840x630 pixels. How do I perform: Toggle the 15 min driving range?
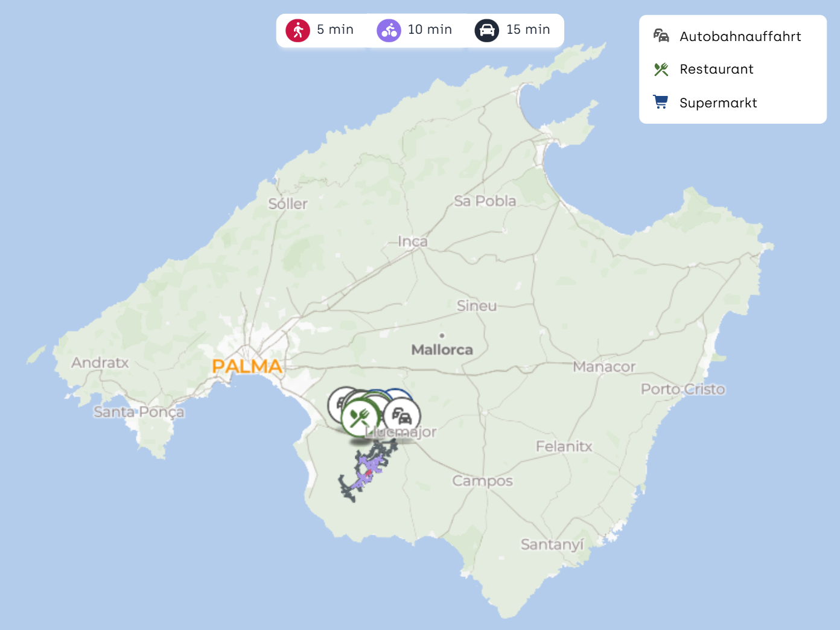pos(528,30)
